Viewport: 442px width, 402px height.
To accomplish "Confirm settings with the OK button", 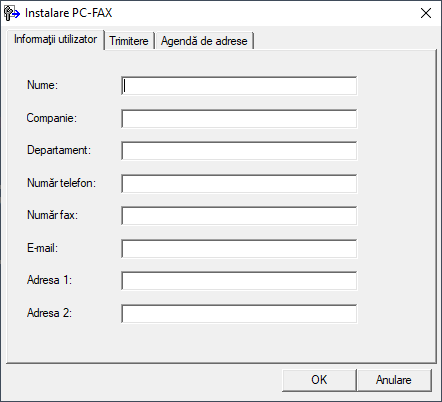I will (319, 380).
